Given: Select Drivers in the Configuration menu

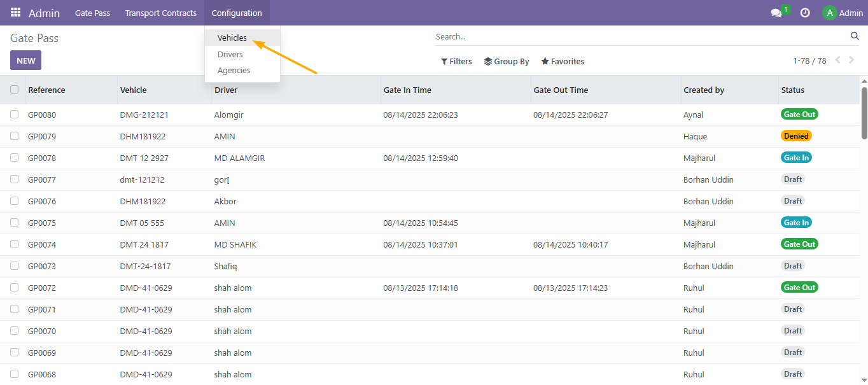Looking at the screenshot, I should 230,55.
